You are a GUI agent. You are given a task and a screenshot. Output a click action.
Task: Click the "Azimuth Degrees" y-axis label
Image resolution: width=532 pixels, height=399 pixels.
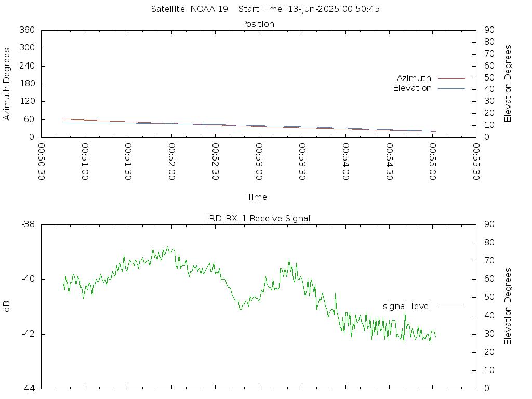tap(6, 84)
